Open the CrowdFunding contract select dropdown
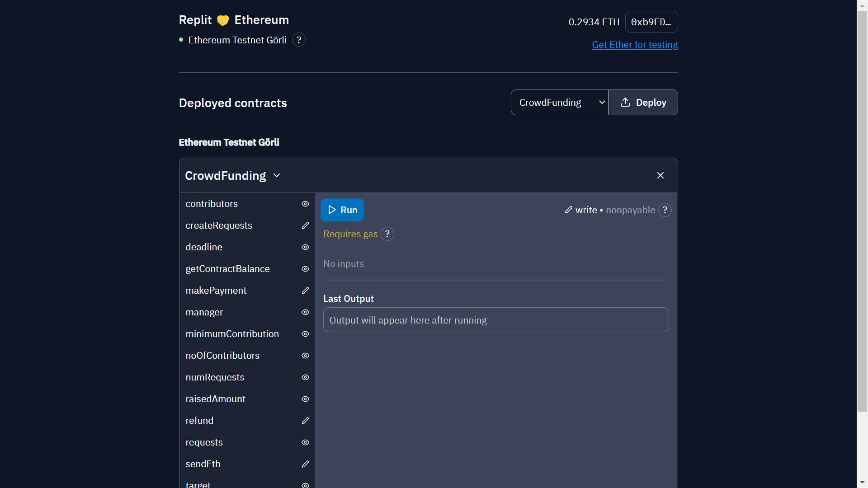The width and height of the screenshot is (868, 488). pos(559,103)
